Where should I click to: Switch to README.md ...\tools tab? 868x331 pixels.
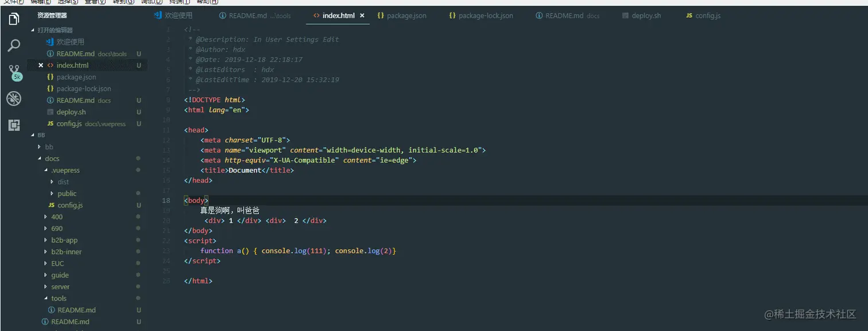(255, 15)
